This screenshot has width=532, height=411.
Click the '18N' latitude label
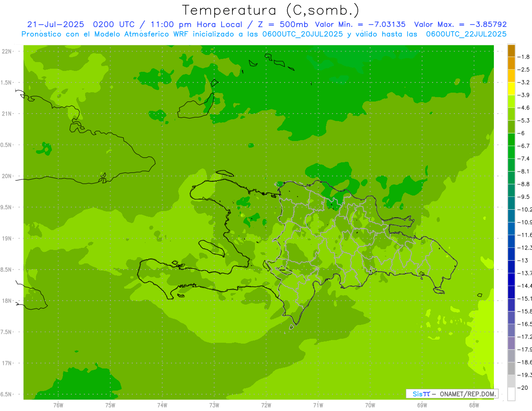[7, 301]
